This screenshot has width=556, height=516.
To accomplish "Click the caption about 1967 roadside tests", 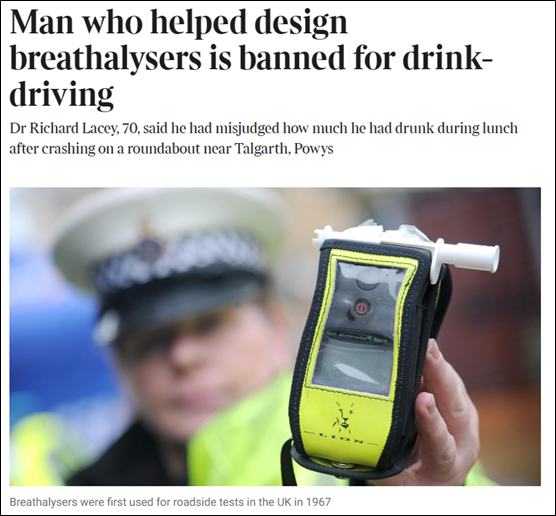I will pyautogui.click(x=170, y=502).
